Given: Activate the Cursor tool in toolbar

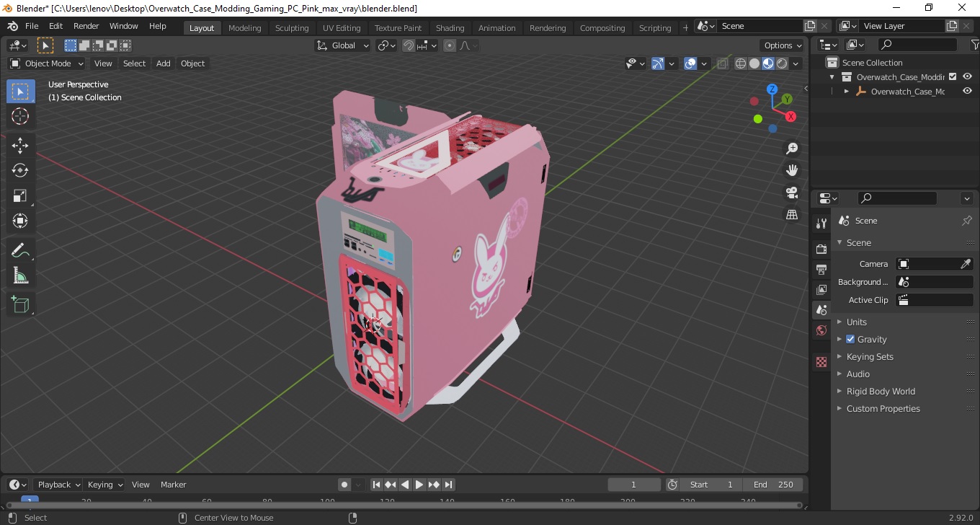Looking at the screenshot, I should 20,116.
